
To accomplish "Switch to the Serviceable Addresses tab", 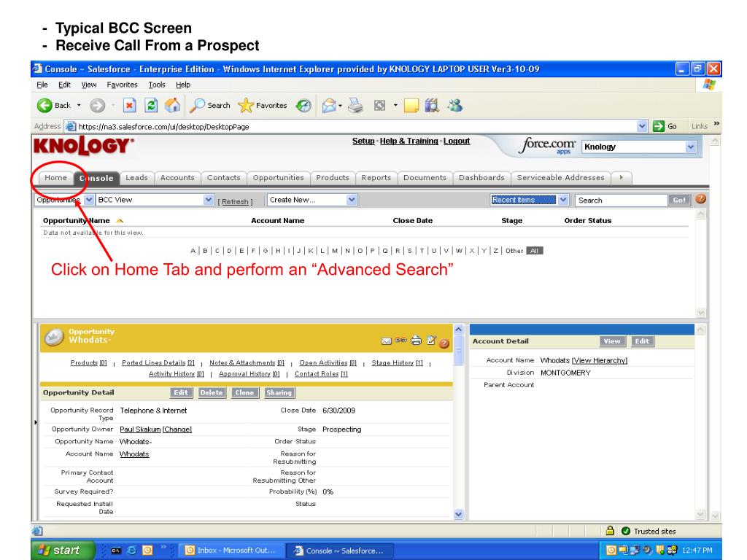I will tap(560, 178).
